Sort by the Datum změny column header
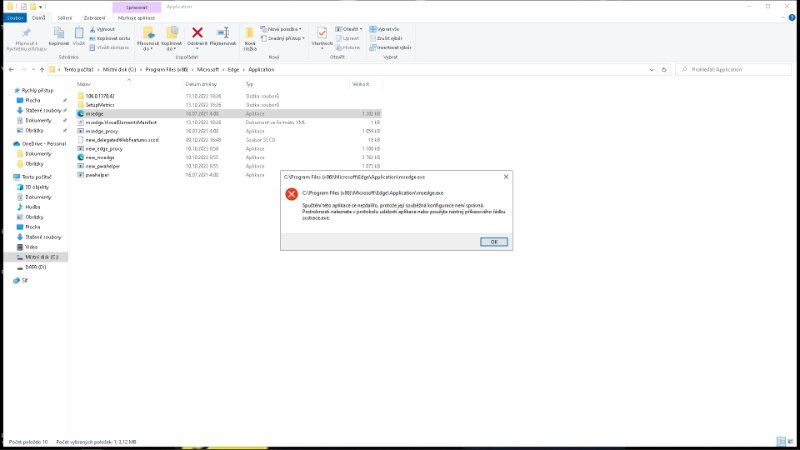 pos(201,84)
